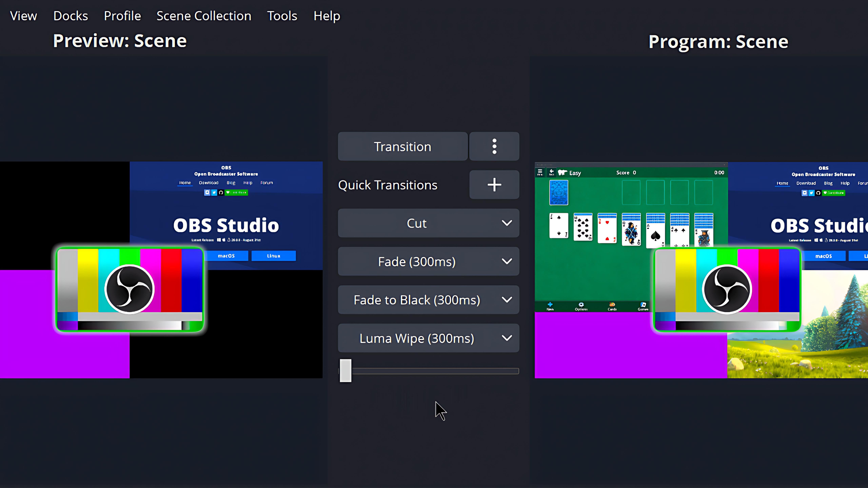Open the Help menu
This screenshot has width=868, height=488.
click(x=327, y=16)
